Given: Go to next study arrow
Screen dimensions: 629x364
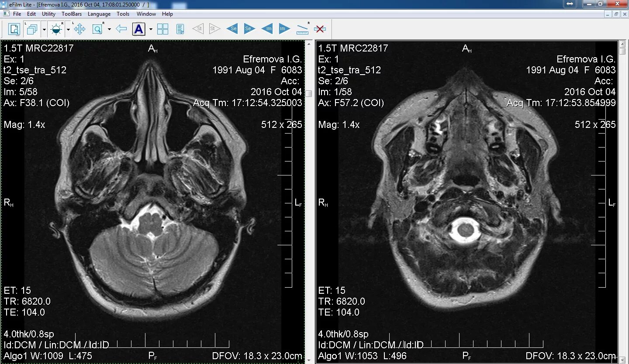Looking at the screenshot, I should (x=214, y=29).
